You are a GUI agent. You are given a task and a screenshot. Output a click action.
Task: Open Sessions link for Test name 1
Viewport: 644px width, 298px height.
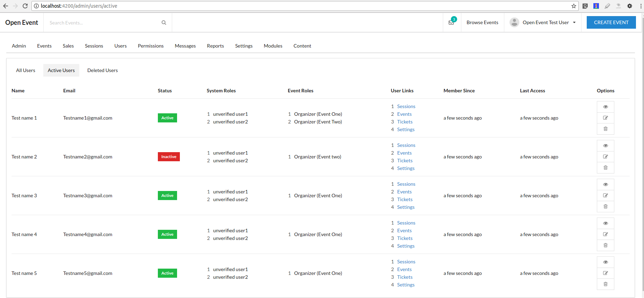406,106
